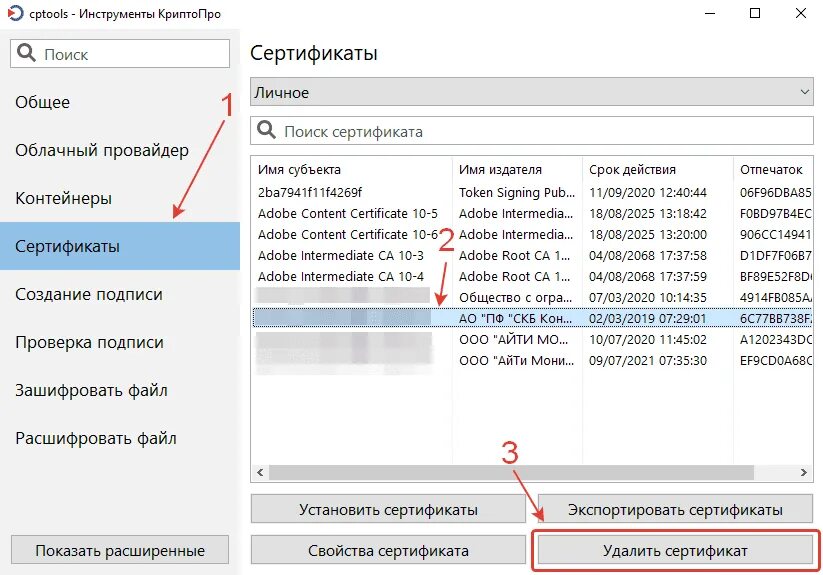This screenshot has height=575, width=823.
Task: Open the Создание подписи section
Action: (x=120, y=294)
